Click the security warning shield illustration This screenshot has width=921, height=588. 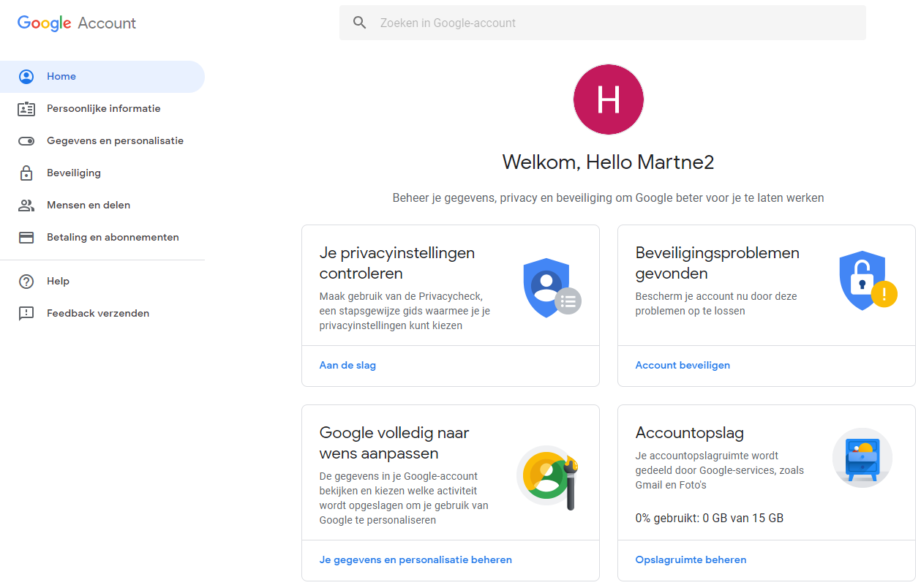(x=867, y=280)
